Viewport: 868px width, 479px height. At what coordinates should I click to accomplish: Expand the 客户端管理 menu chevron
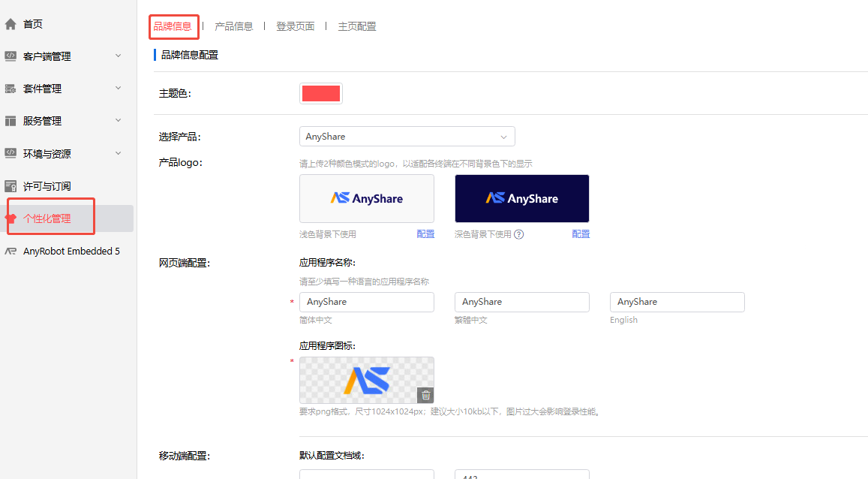click(118, 56)
